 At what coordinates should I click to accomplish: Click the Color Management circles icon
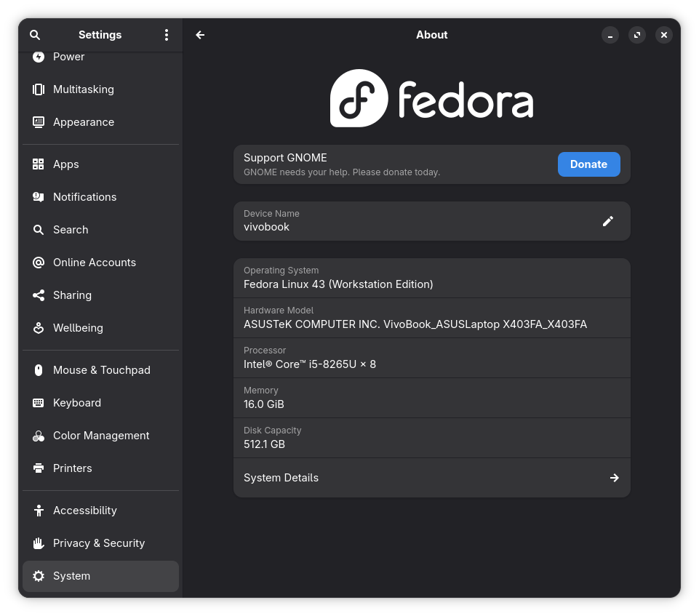coord(39,436)
